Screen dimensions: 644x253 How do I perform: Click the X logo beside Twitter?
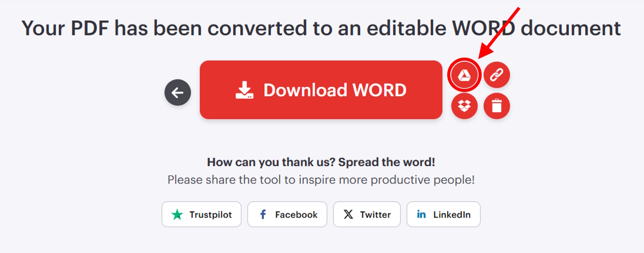348,214
